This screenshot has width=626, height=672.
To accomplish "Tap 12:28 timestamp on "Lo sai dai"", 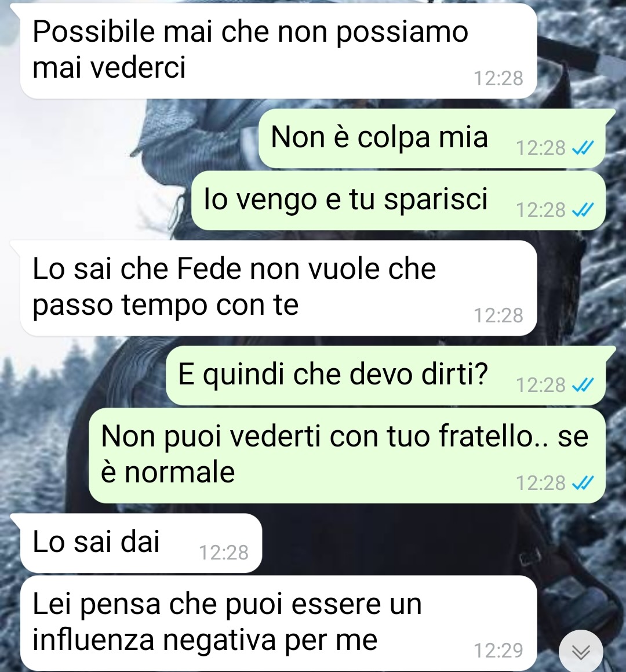I will coord(224,553).
